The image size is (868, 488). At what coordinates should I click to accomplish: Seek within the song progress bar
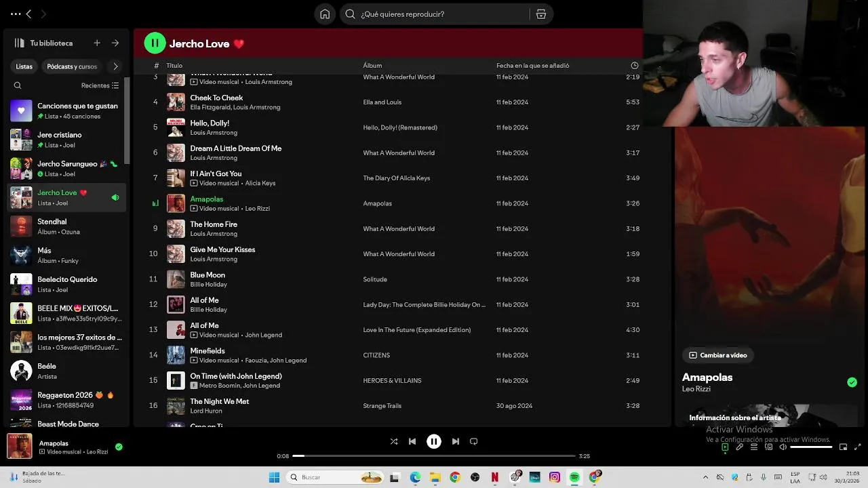[434, 456]
